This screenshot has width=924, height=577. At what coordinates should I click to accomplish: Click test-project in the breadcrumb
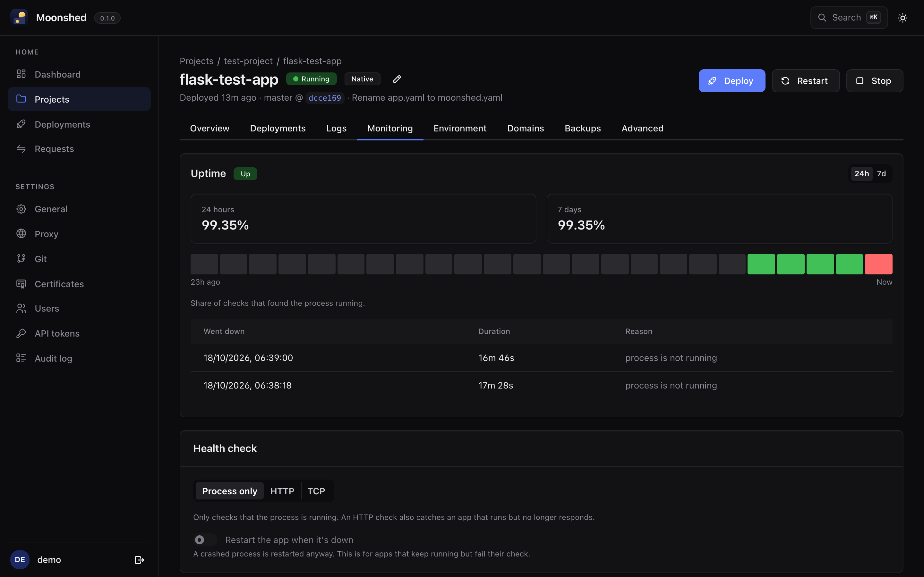pos(248,61)
